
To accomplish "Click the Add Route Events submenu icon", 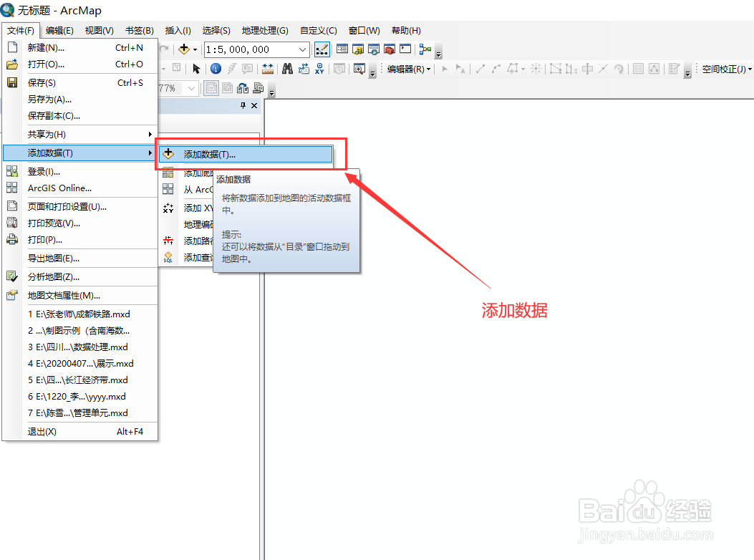I will coord(168,241).
